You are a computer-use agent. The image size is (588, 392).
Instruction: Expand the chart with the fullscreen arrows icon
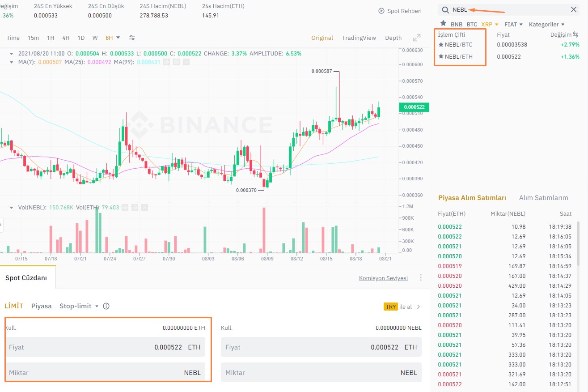[x=416, y=38]
